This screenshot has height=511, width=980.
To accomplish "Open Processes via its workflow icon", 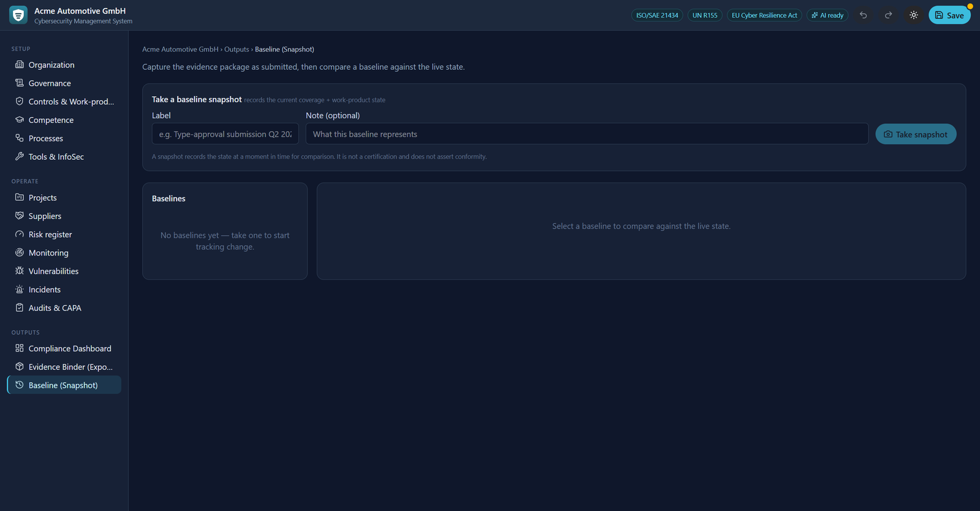I will (20, 138).
